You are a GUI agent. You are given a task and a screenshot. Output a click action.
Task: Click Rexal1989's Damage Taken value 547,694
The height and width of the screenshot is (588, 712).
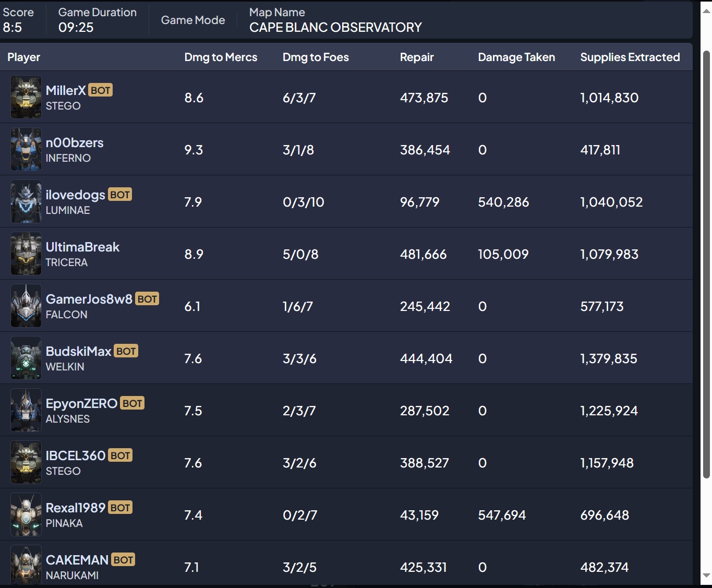tap(502, 515)
